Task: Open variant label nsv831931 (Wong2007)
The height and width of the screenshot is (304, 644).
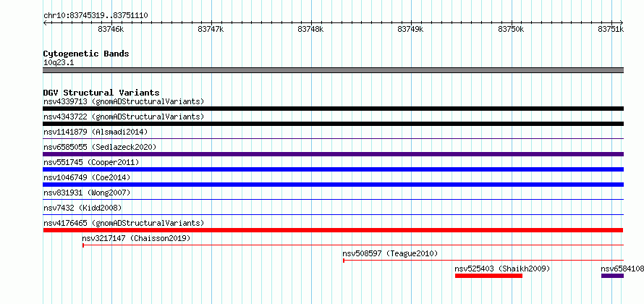Action: pyautogui.click(x=87, y=193)
